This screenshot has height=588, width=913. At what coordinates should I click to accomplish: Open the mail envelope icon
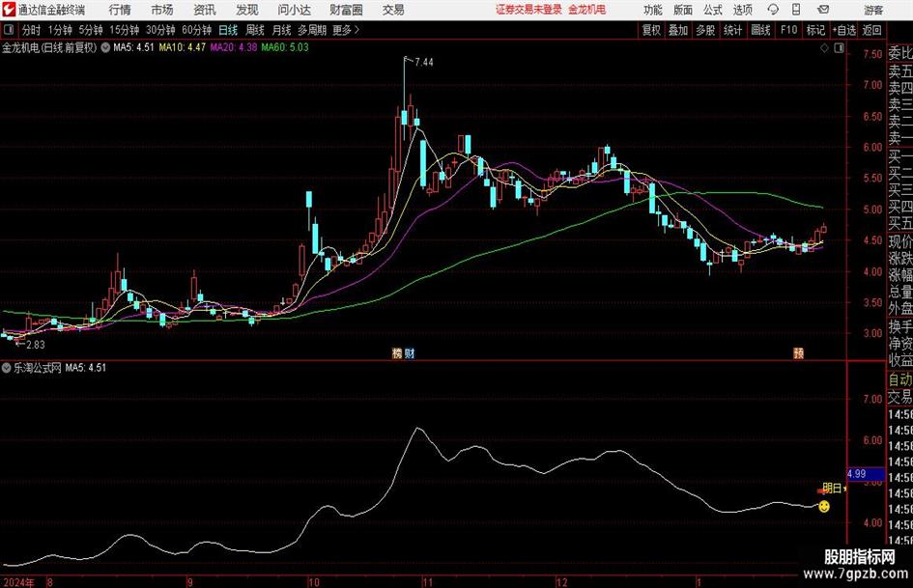(823, 10)
